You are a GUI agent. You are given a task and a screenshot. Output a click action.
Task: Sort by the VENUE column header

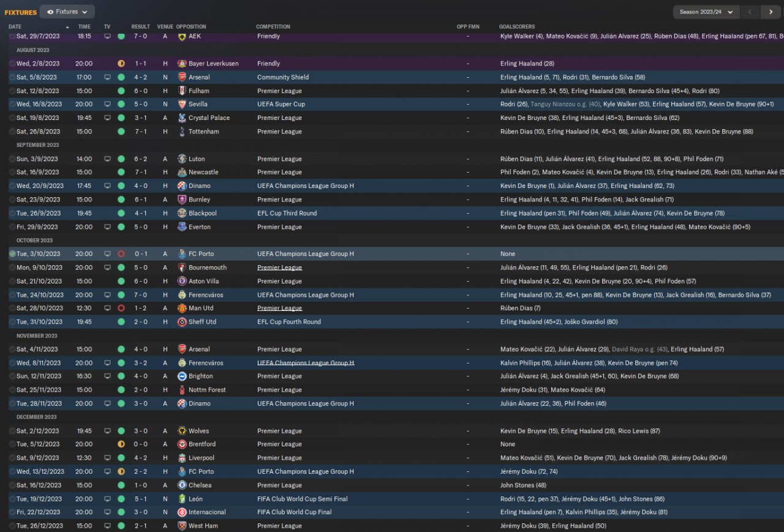165,27
